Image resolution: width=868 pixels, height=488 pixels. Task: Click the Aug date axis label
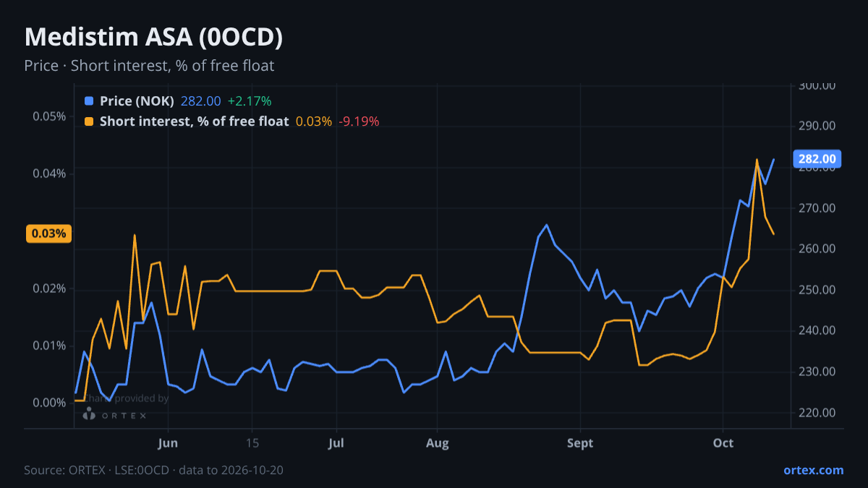[x=438, y=442]
